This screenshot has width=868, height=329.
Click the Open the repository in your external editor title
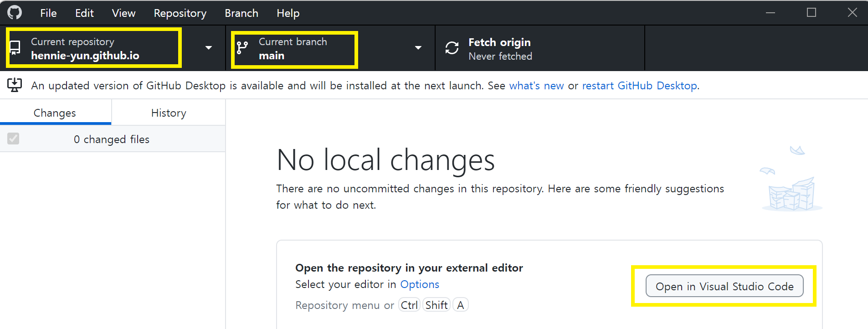(409, 268)
